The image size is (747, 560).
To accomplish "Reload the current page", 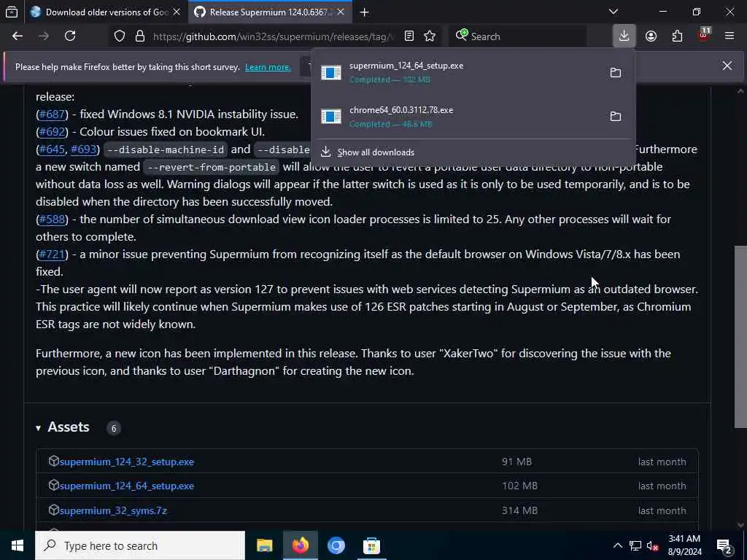I will (x=70, y=36).
